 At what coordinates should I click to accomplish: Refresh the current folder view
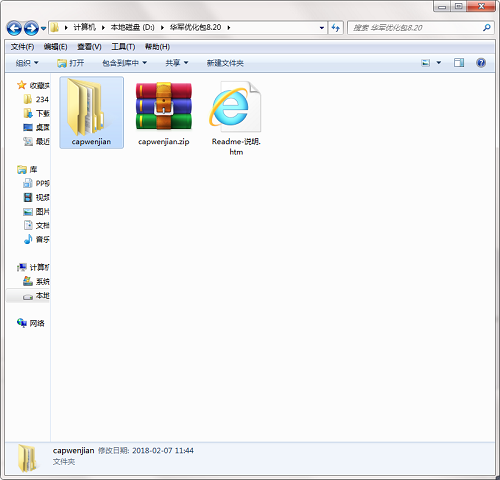(336, 28)
